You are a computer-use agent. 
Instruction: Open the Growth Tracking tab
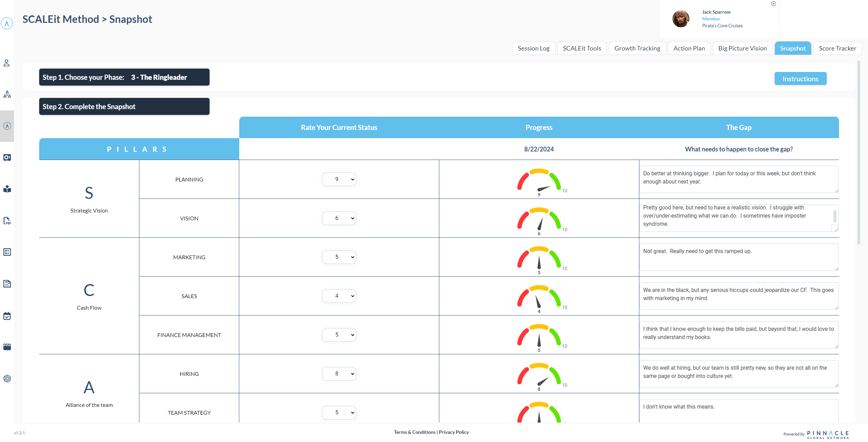(x=637, y=48)
